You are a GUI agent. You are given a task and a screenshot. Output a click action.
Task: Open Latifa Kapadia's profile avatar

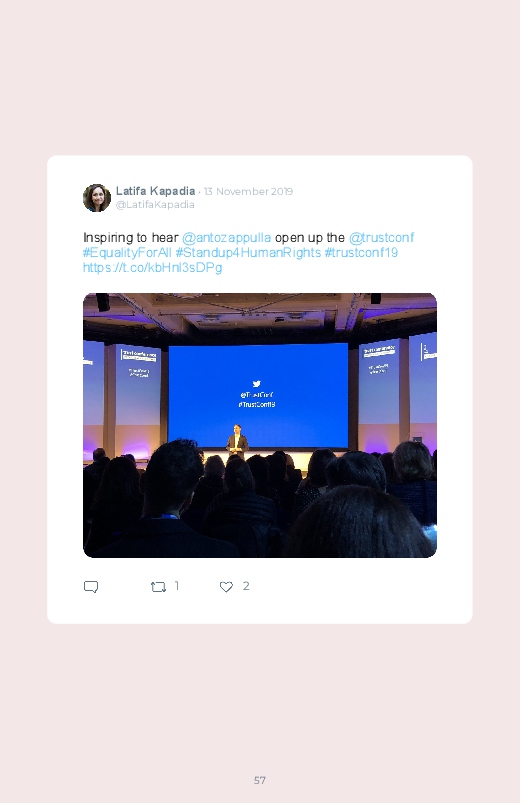point(97,198)
